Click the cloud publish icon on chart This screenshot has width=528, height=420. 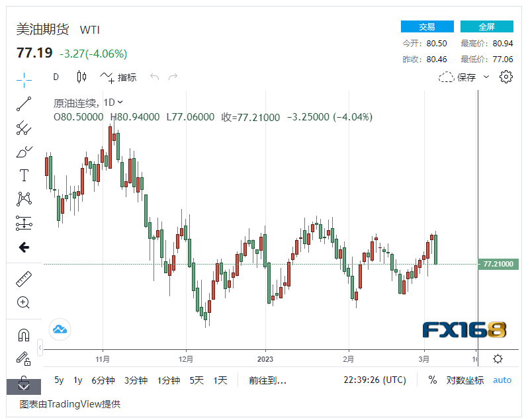[60, 329]
